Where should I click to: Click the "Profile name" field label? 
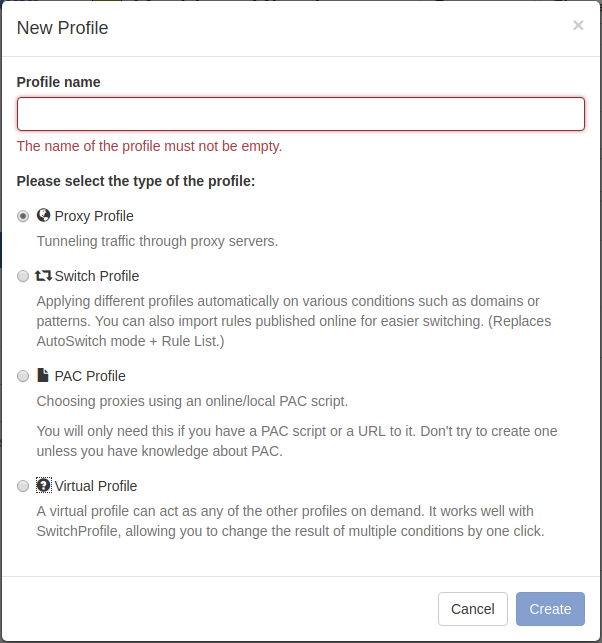(59, 82)
